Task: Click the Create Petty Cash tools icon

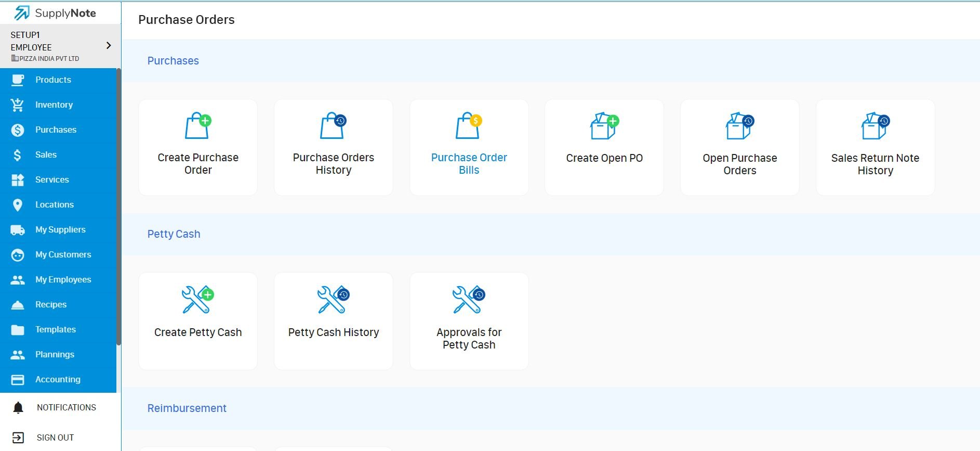Action: point(198,300)
